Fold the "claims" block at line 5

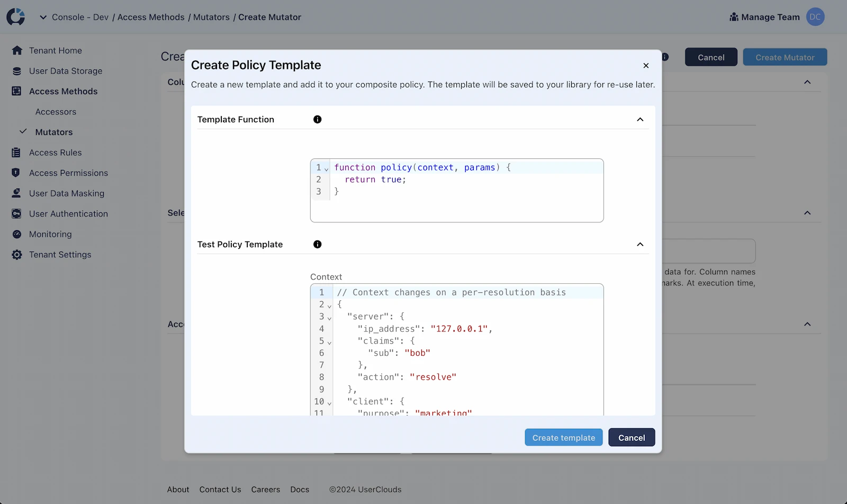(x=329, y=343)
